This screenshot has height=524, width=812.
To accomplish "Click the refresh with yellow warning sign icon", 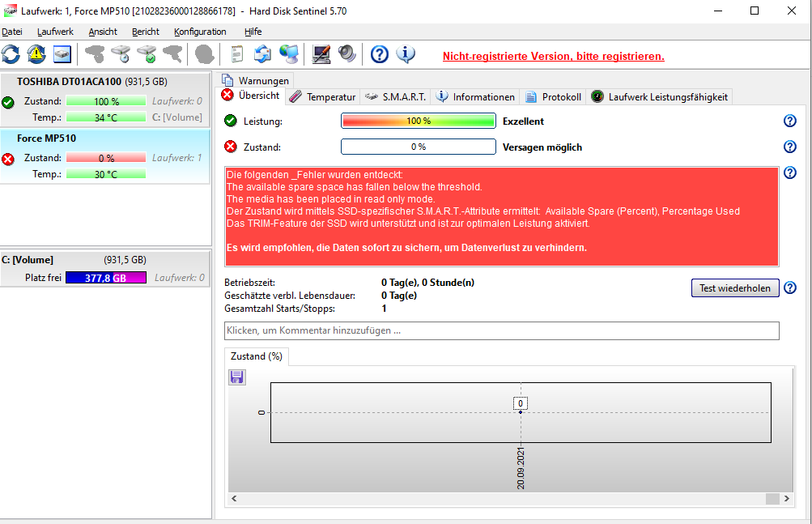I will pyautogui.click(x=36, y=54).
